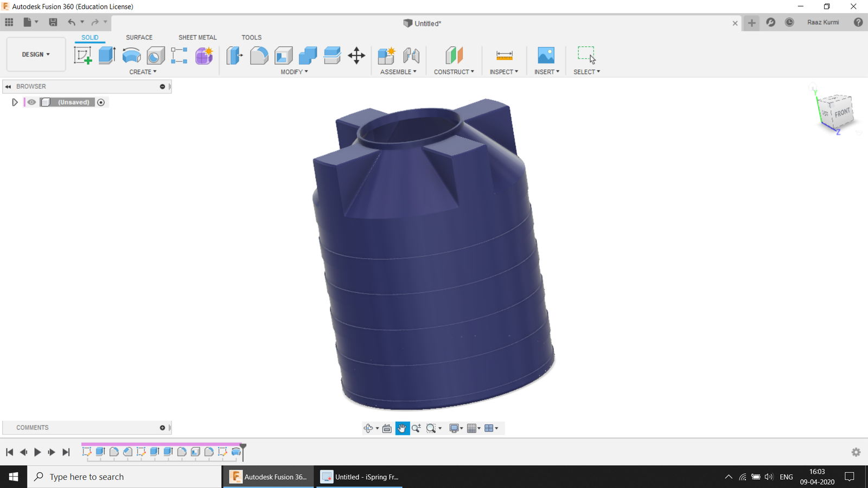Toggle the Browser panel pin dot
Viewport: 868px width, 488px height.
pyautogui.click(x=162, y=87)
